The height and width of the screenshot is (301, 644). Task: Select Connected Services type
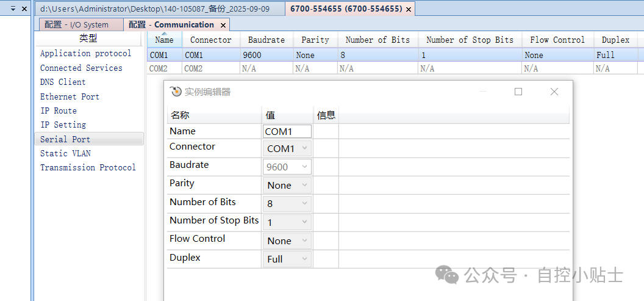81,68
